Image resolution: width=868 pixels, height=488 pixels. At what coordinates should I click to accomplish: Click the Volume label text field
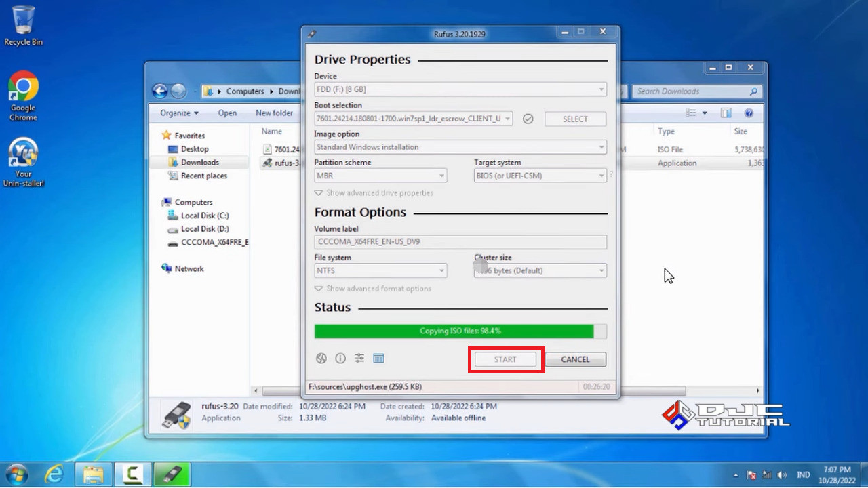460,242
